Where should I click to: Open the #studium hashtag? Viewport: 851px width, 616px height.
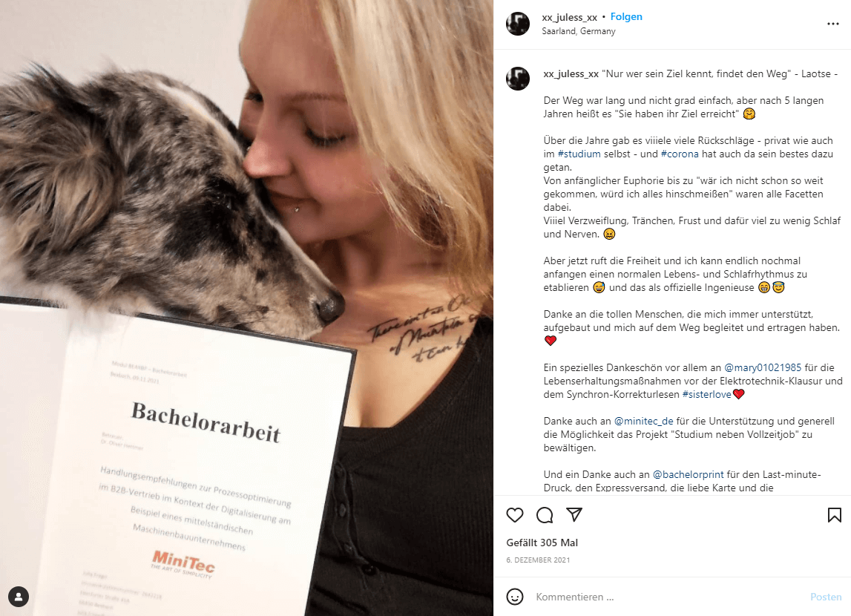(579, 154)
